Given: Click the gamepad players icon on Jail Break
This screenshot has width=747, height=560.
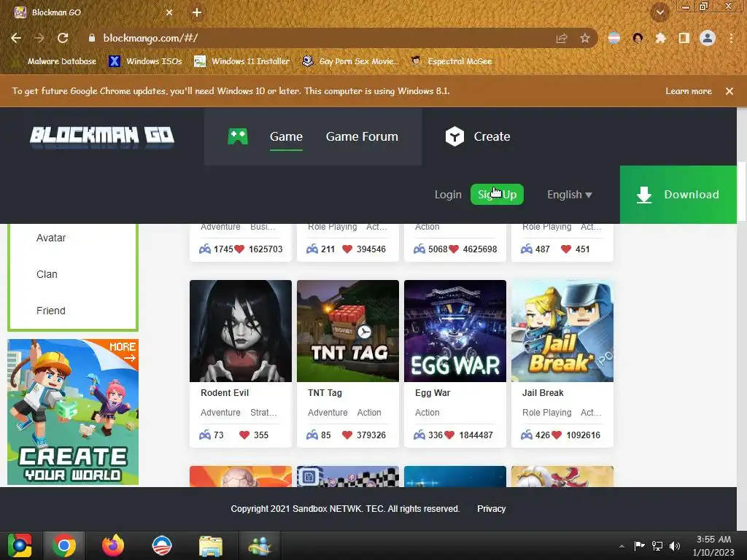Looking at the screenshot, I should click(527, 435).
